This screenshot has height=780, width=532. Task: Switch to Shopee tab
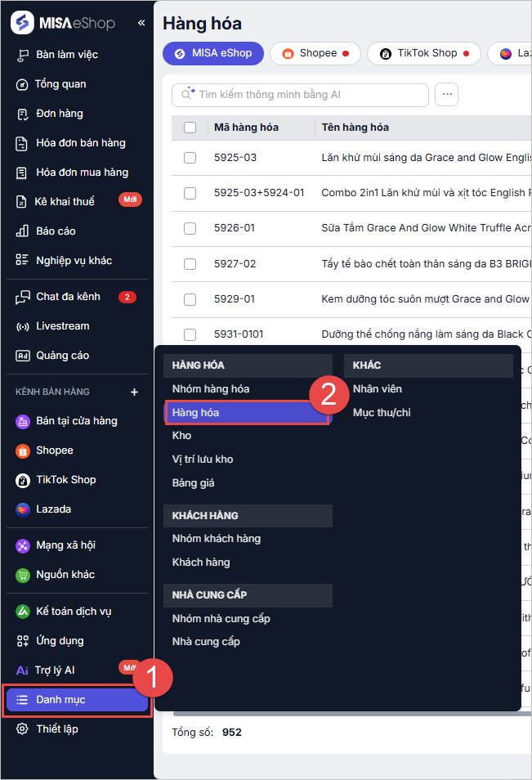pyautogui.click(x=315, y=53)
